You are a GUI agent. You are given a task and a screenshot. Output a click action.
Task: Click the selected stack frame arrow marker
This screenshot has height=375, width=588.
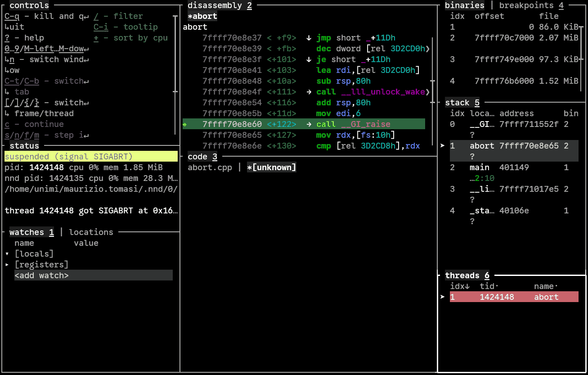pyautogui.click(x=442, y=146)
